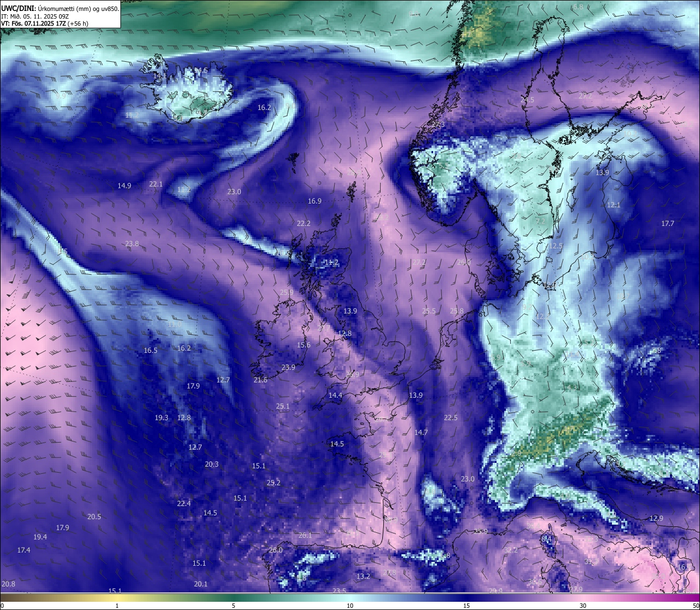Click the map value 26.1
This screenshot has height=610, width=700.
pyautogui.click(x=305, y=536)
